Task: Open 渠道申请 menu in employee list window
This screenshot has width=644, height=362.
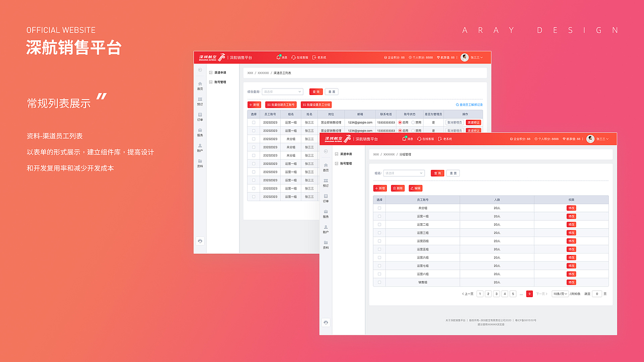Action: 217,72
